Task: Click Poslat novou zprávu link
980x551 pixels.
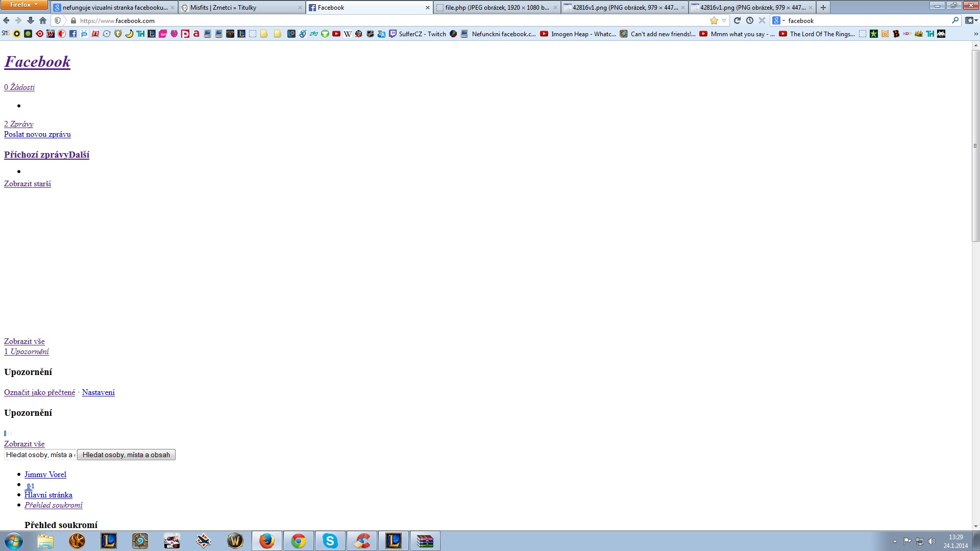Action: tap(37, 134)
